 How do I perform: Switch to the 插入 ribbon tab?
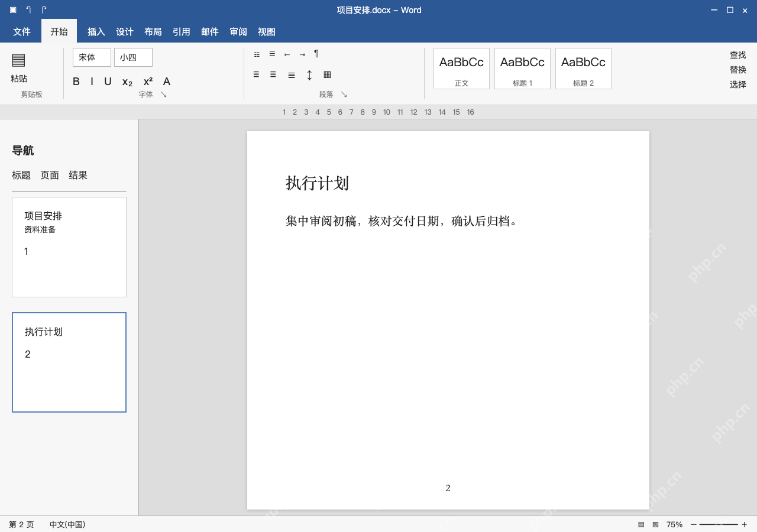(96, 32)
